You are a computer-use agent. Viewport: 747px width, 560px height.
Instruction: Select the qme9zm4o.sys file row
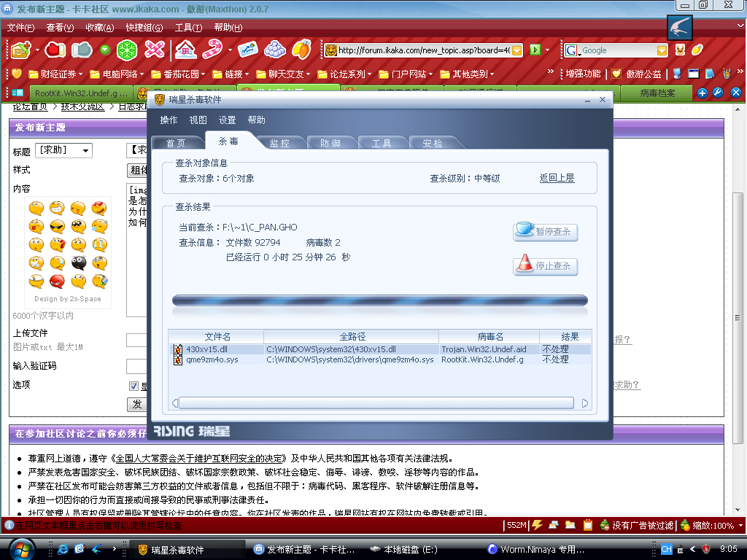379,359
